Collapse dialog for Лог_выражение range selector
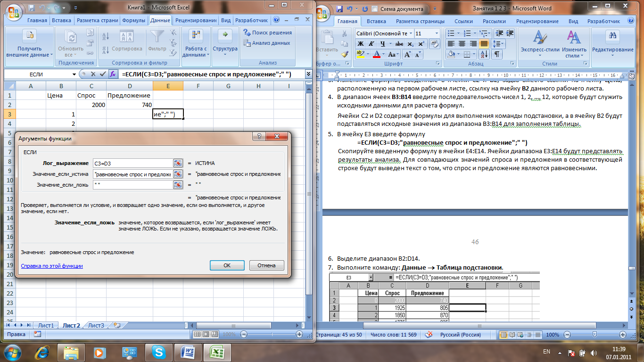 pos(178,163)
